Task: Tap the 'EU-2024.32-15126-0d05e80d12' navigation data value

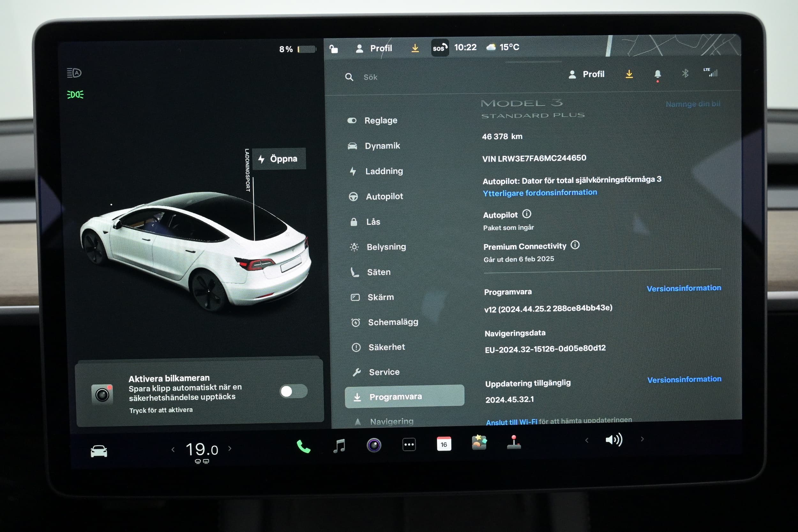Action: point(545,348)
